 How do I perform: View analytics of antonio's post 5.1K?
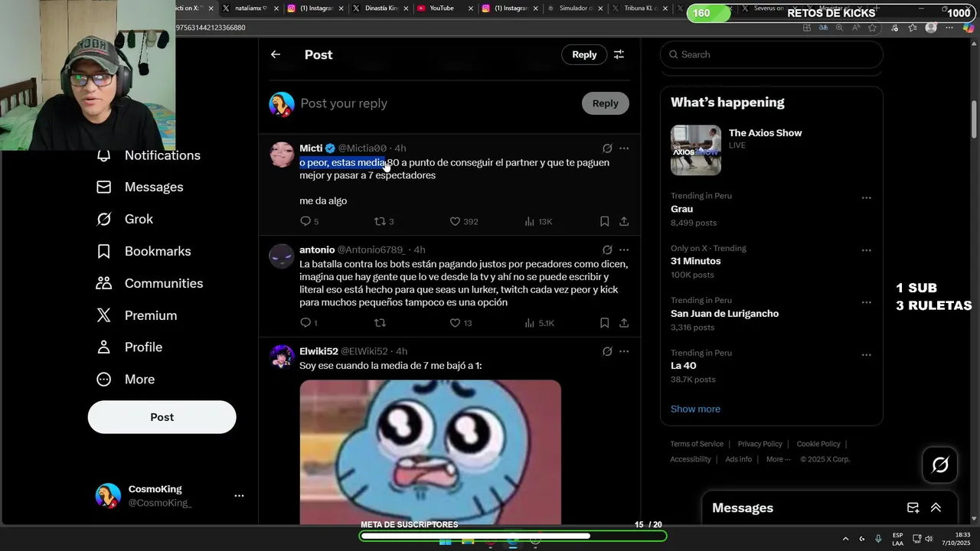[x=538, y=323]
